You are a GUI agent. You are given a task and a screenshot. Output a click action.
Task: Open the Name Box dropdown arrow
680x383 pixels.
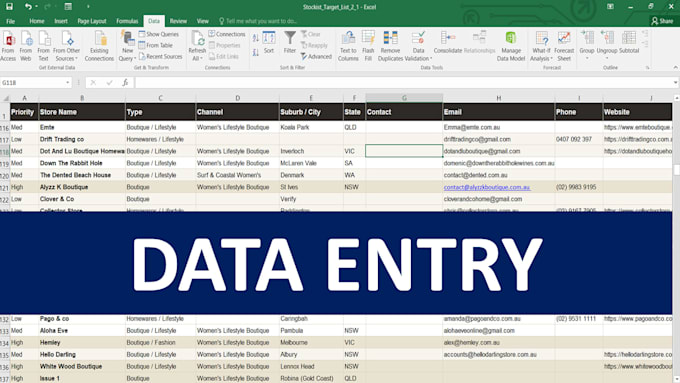tap(68, 82)
